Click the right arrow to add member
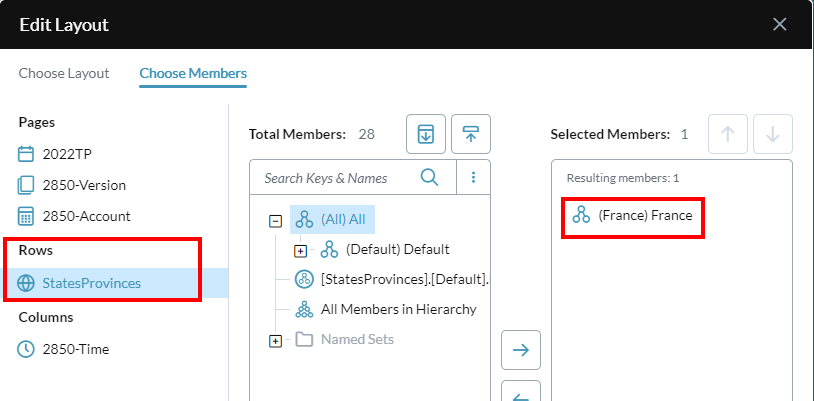 (521, 350)
